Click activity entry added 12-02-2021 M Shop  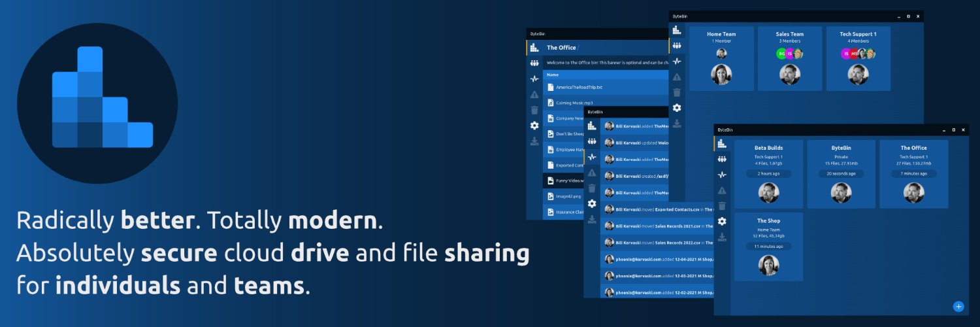[657, 293]
